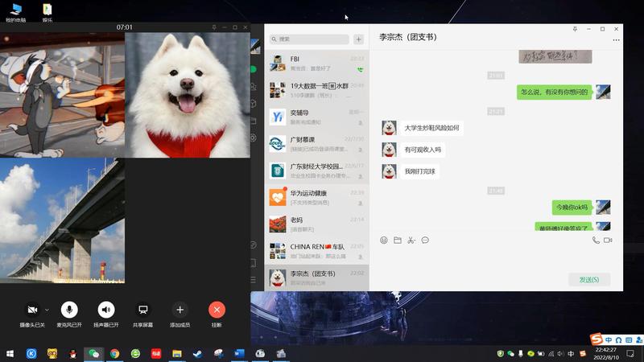
Task: Select the Samoyed dog video tile
Action: (188, 95)
